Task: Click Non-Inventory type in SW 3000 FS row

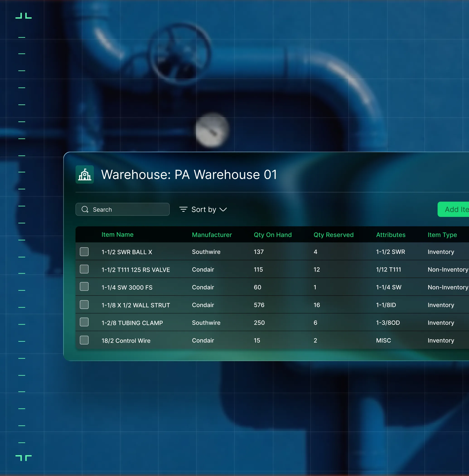Action: pos(448,287)
